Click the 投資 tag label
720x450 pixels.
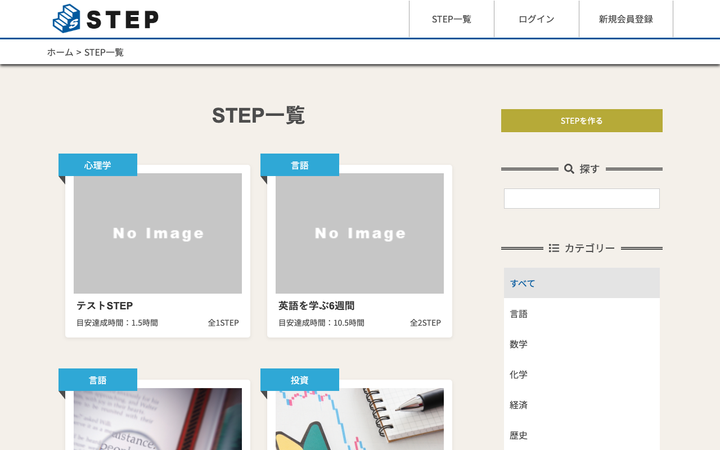coord(300,380)
